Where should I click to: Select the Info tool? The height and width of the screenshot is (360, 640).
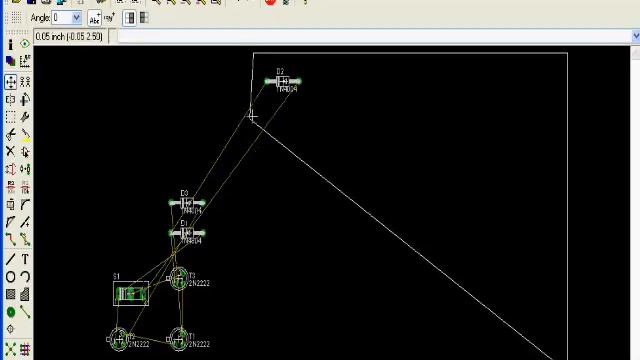tap(10, 44)
